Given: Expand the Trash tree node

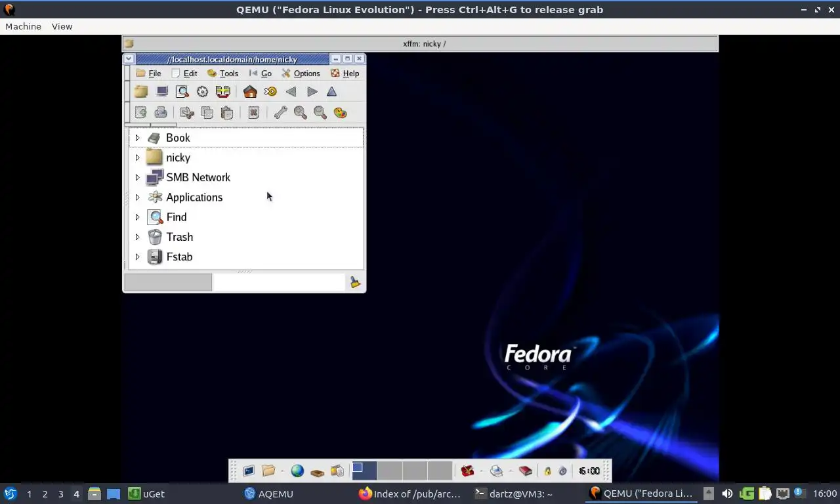Looking at the screenshot, I should [137, 237].
